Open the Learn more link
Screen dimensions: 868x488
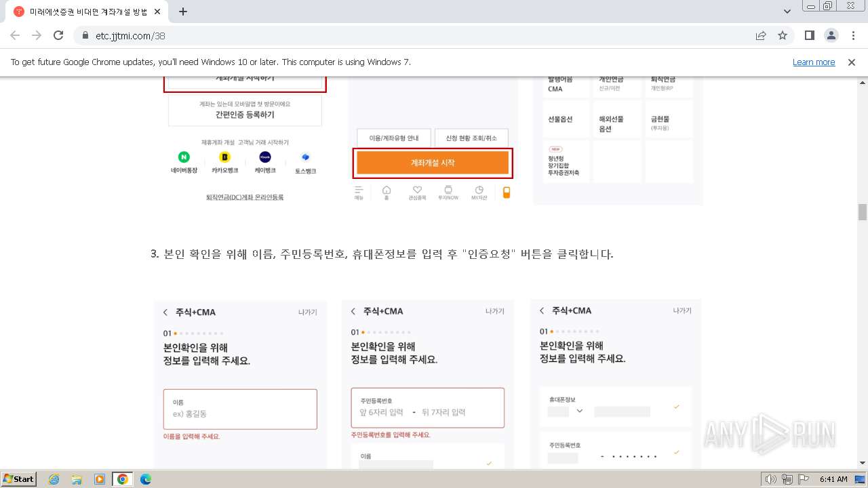tap(814, 62)
